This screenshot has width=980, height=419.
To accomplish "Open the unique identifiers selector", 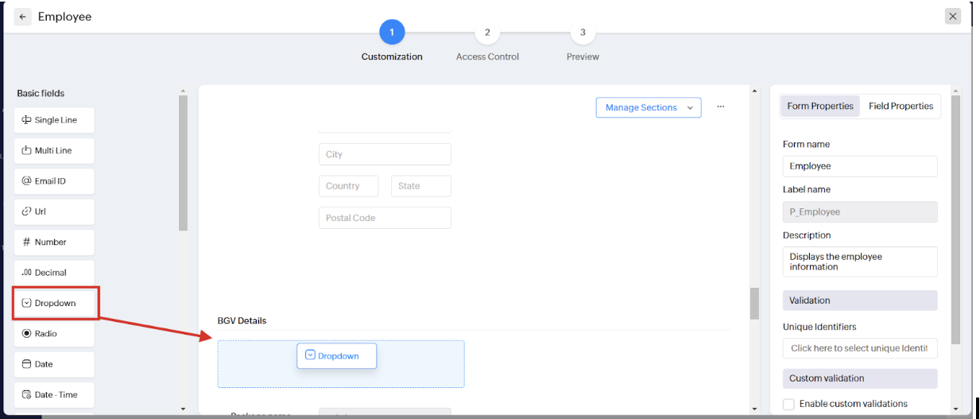I will pyautogui.click(x=859, y=348).
